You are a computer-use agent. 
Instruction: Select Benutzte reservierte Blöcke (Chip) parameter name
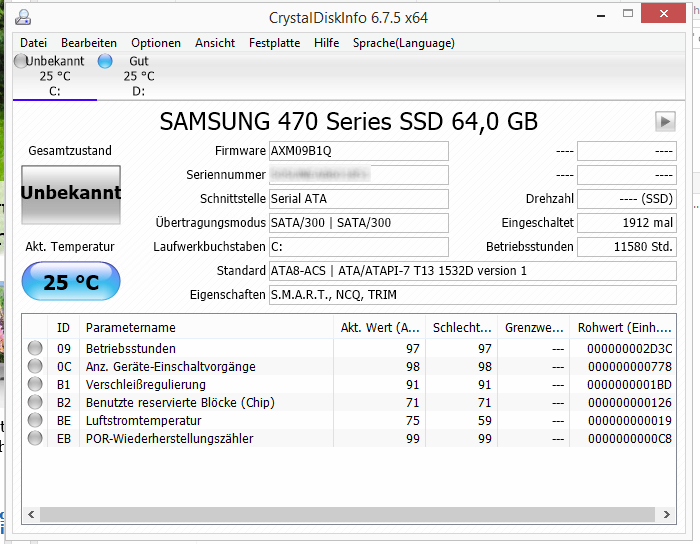point(180,403)
